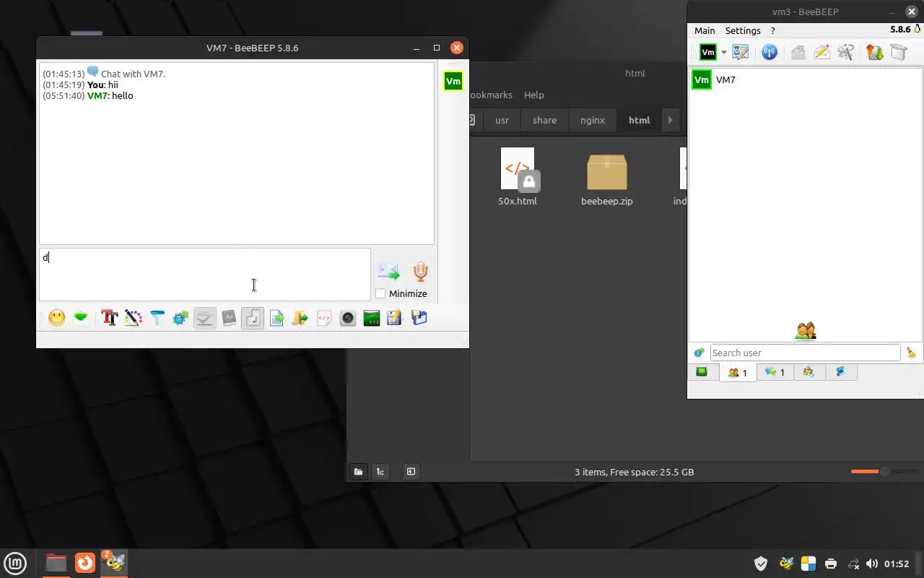Toggle the word completer dictionary button
Screen dimensions: 924x578
pyautogui.click(x=229, y=317)
